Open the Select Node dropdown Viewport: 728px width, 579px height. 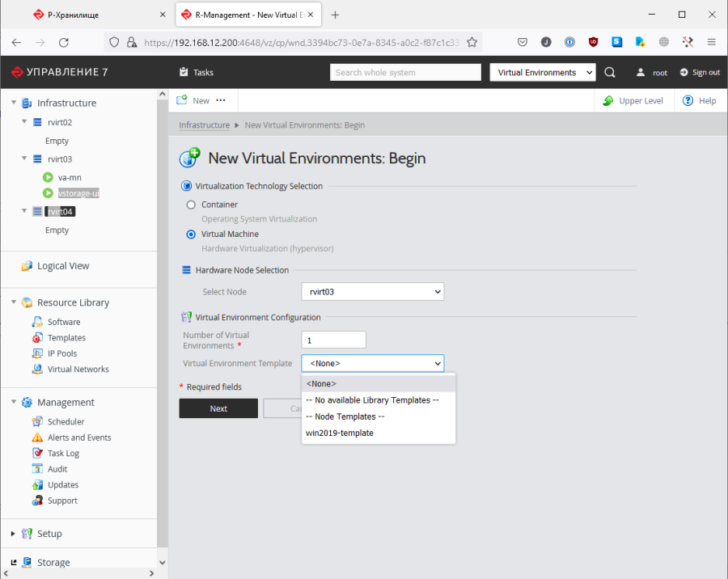coord(372,291)
